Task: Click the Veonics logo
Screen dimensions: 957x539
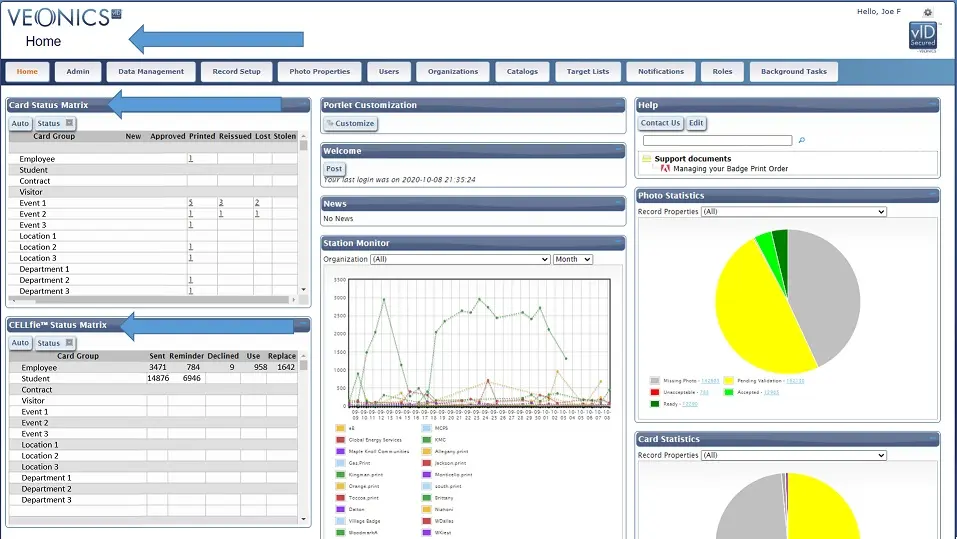Action: click(64, 17)
